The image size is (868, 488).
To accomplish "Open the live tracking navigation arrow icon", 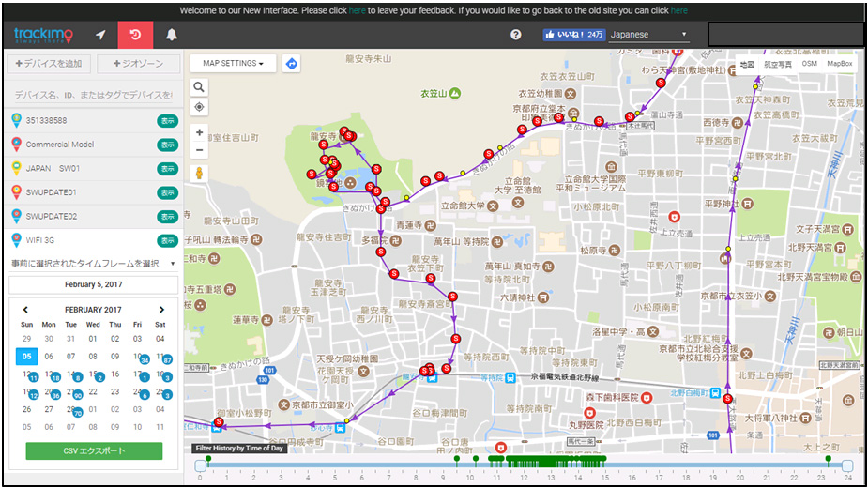I will pyautogui.click(x=100, y=35).
